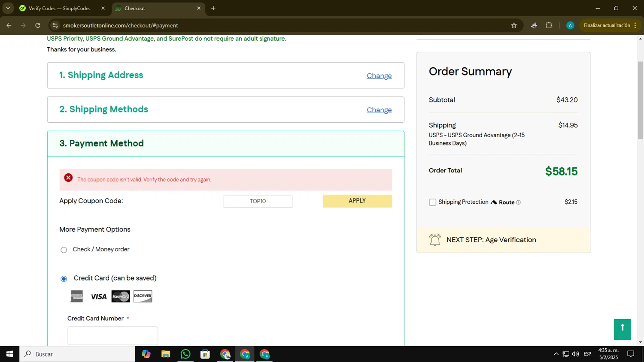This screenshot has height=362, width=644.
Task: Click the taskbar Buscar search box
Action: click(77, 354)
